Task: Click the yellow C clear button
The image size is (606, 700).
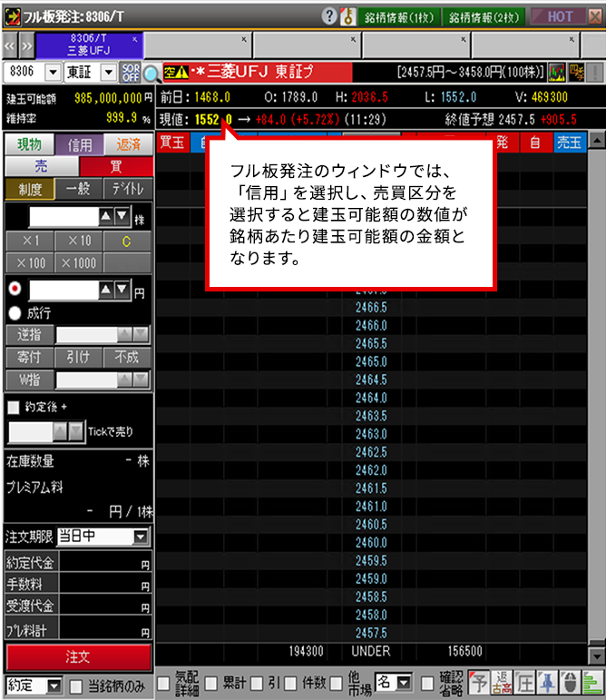Action: [x=127, y=242]
